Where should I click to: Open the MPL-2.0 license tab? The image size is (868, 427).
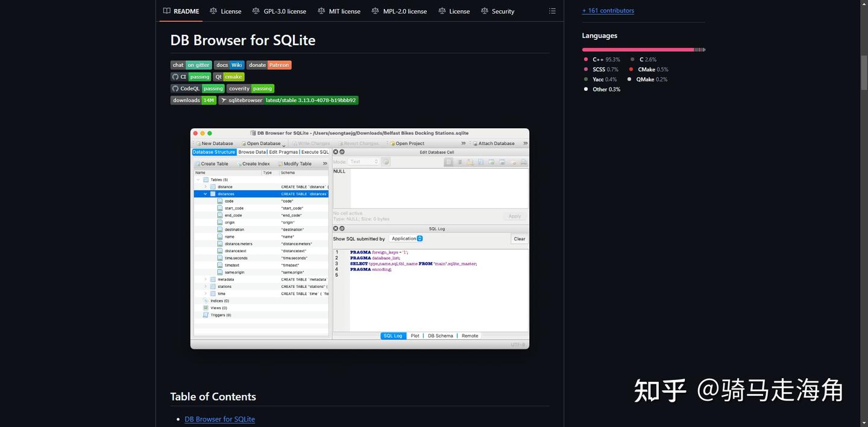click(399, 11)
